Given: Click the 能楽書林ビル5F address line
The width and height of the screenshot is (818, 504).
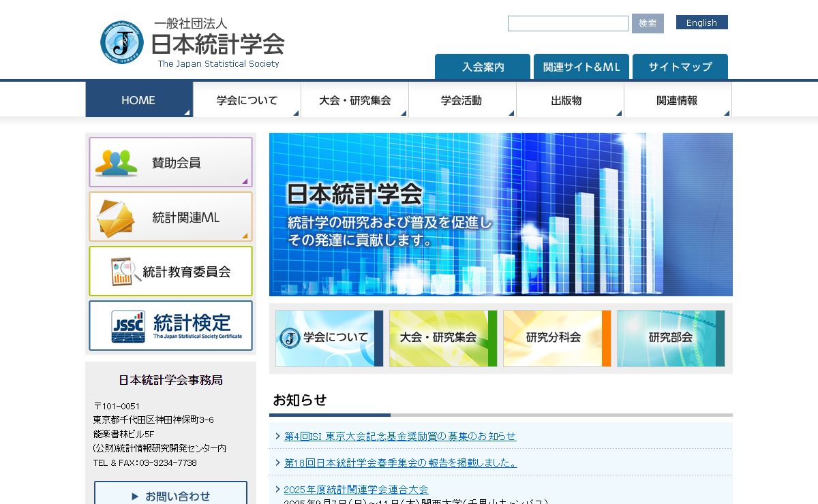Looking at the screenshot, I should point(124,434).
